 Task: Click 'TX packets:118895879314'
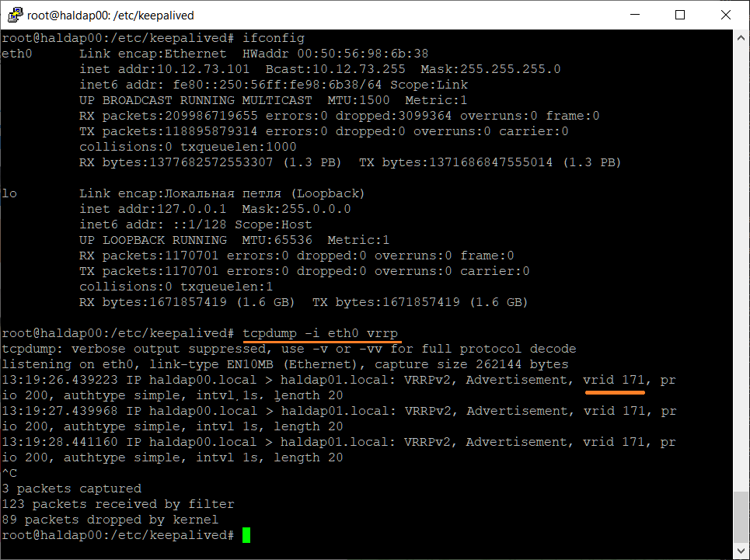pyautogui.click(x=169, y=131)
